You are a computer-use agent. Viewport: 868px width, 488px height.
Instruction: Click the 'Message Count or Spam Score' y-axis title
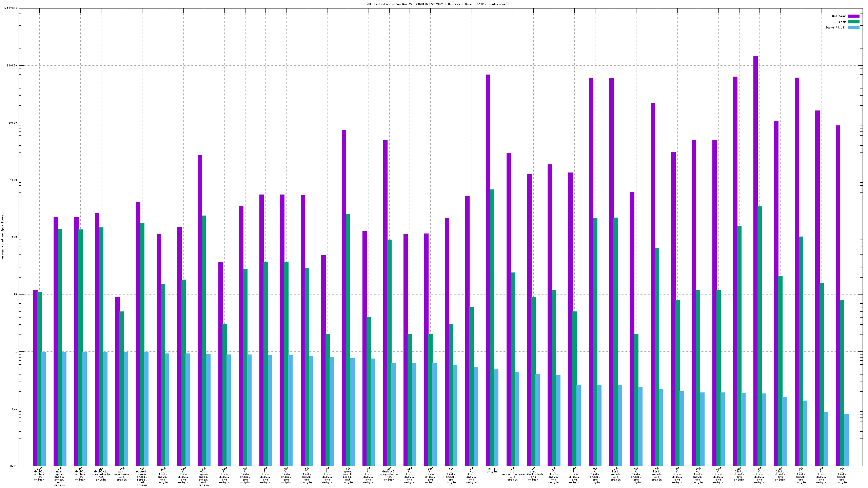3,237
